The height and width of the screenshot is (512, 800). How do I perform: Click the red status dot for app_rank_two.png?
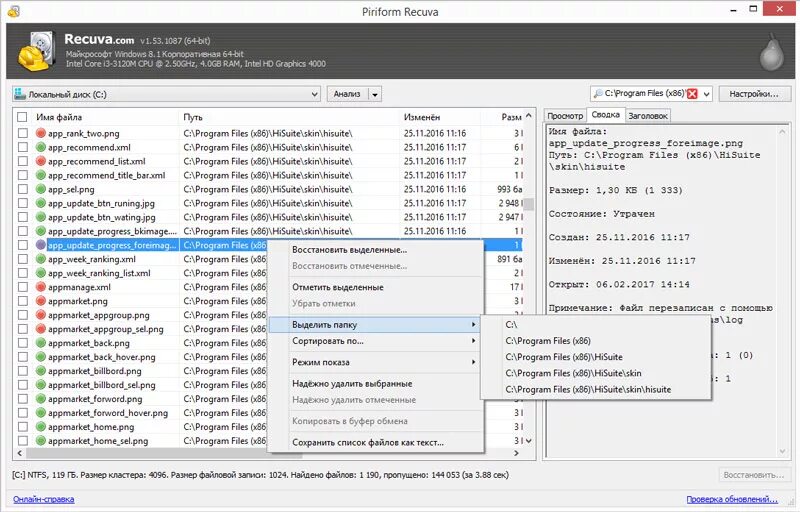pos(41,133)
